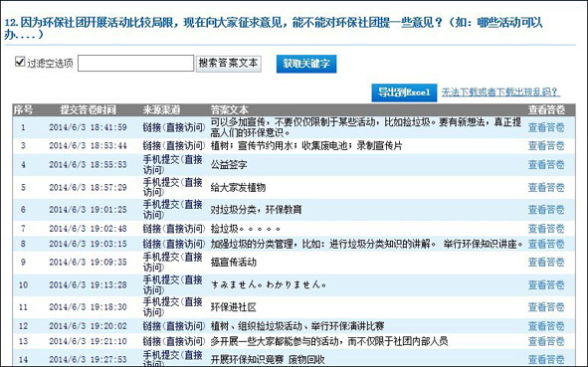
Task: Open 查看答卷 link for row 6
Action: click(x=546, y=210)
